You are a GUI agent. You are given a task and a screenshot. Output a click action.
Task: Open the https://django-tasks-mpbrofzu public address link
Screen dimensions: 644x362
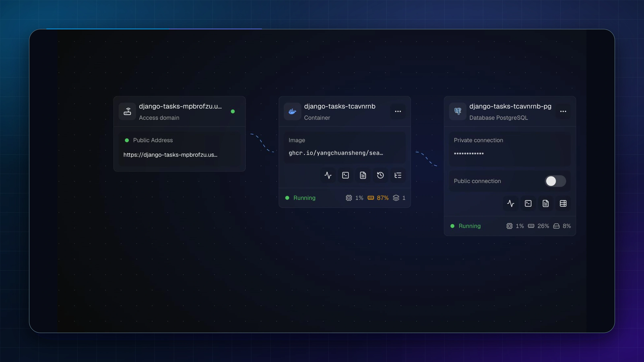(x=170, y=155)
